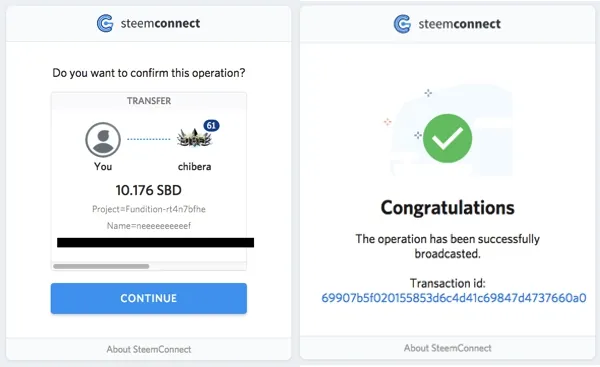Click the Congratulations heading
Screen dimensions: 600x367
(x=447, y=208)
